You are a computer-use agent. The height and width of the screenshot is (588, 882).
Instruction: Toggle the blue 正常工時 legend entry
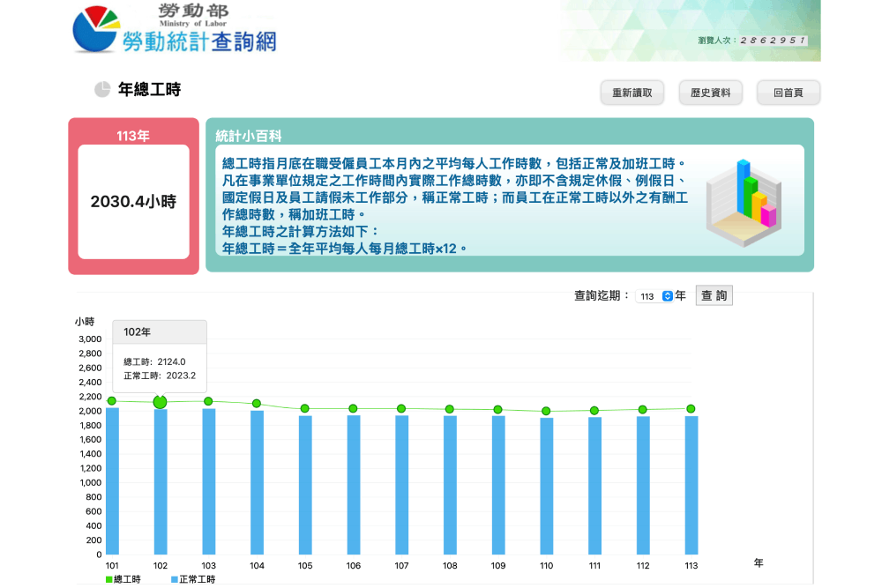click(193, 579)
